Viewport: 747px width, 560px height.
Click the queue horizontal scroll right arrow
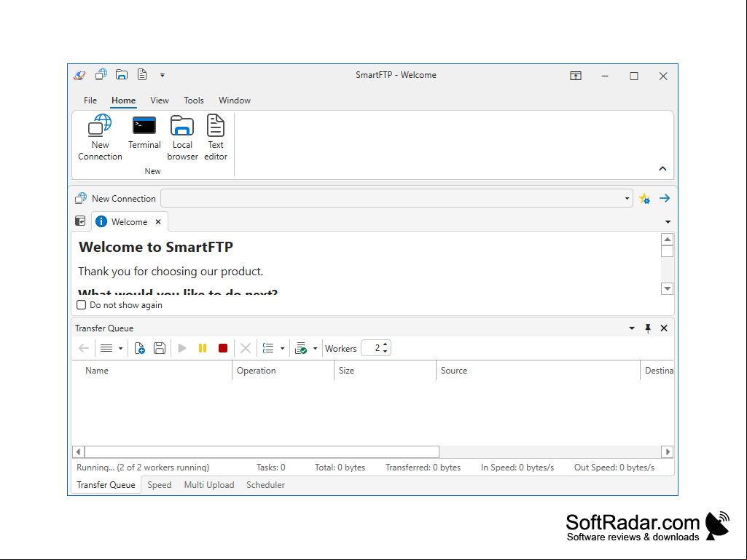(x=668, y=452)
